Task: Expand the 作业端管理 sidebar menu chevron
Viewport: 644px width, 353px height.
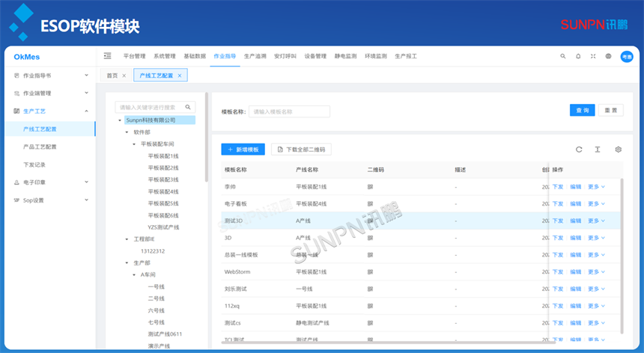Action: 86,93
